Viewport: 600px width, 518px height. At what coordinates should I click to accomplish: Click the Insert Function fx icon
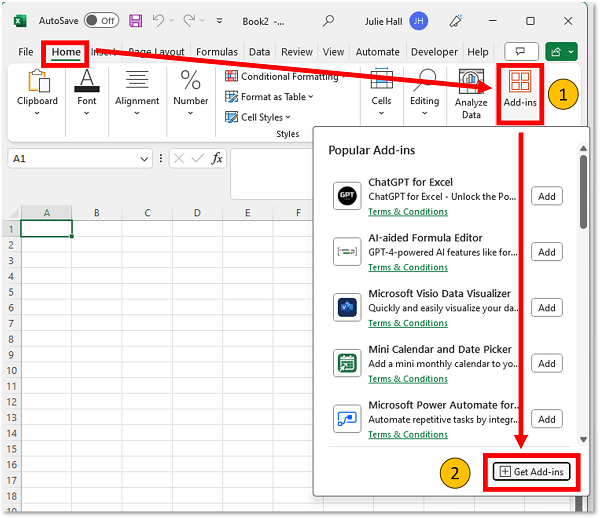point(217,158)
